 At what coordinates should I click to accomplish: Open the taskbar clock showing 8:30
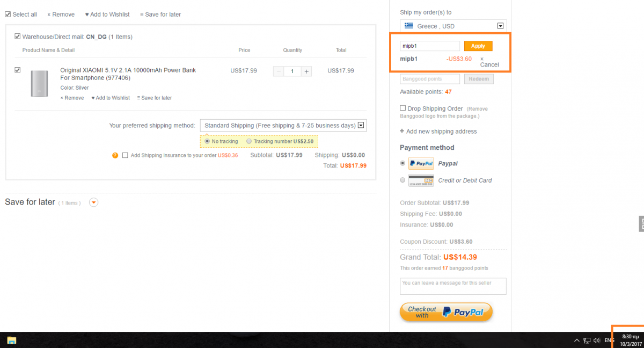[631, 340]
